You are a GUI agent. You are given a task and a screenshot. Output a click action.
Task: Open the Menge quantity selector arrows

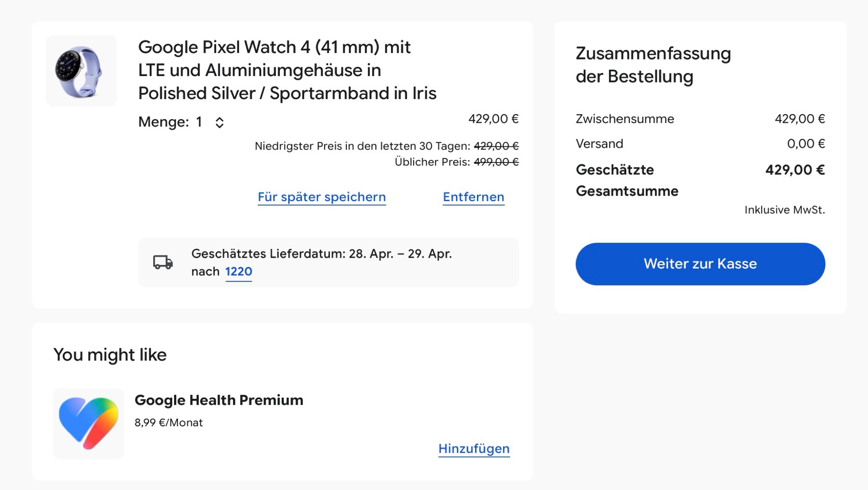pyautogui.click(x=220, y=122)
